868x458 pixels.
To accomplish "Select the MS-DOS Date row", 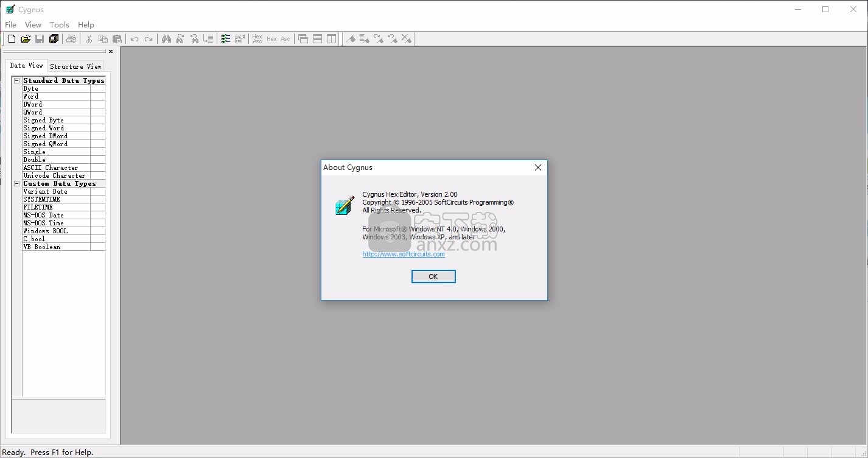I will tap(64, 215).
